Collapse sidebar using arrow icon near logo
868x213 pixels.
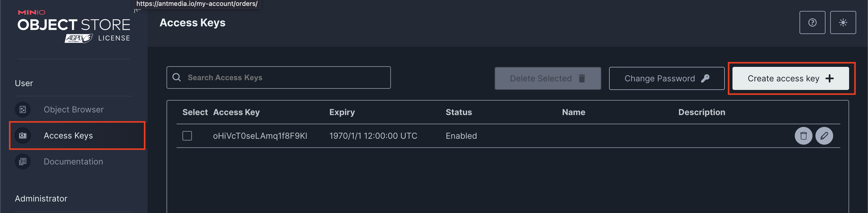click(x=137, y=10)
